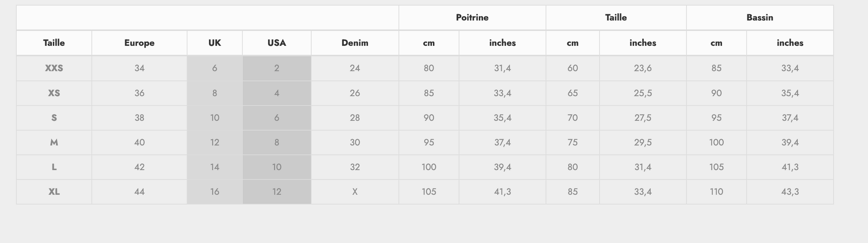Image resolution: width=868 pixels, height=243 pixels.
Task: Click the Europe column header
Action: pos(139,43)
